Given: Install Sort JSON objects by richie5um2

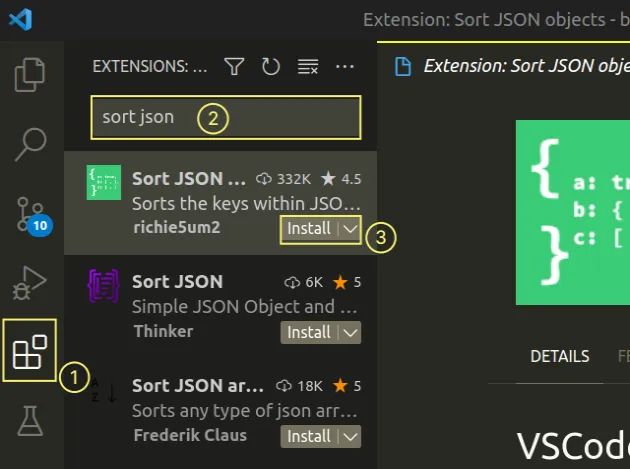Looking at the screenshot, I should 309,229.
